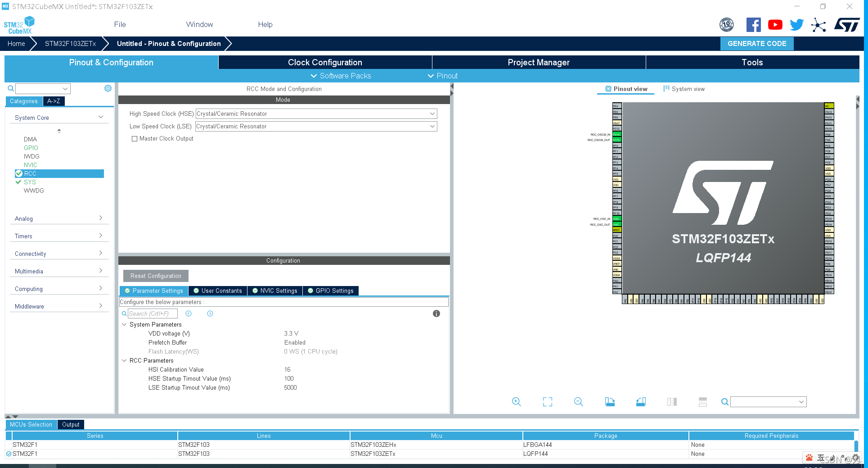Open High Speed Clock (HSE) dropdown
The height and width of the screenshot is (468, 868).
tap(316, 114)
